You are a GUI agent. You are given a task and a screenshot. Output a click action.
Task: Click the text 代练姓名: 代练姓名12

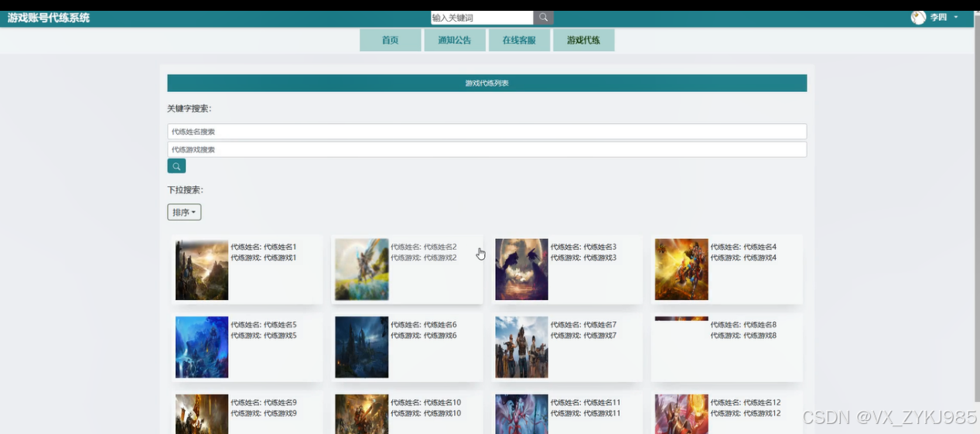click(746, 403)
